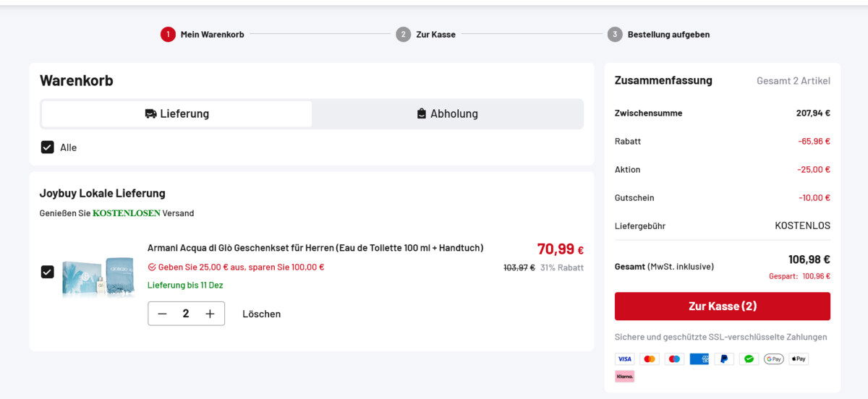This screenshot has height=399, width=868.
Task: Decrease quantity with the minus button
Action: pyautogui.click(x=162, y=314)
